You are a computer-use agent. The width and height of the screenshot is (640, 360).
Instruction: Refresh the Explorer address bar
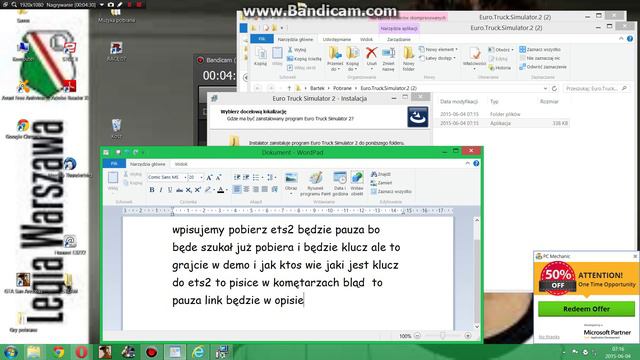554,88
